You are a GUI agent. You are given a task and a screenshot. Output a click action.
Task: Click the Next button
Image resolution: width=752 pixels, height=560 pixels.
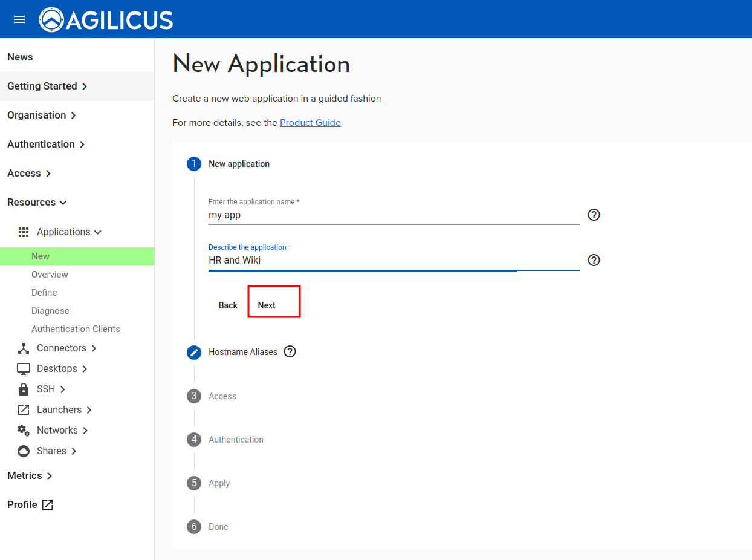[267, 305]
